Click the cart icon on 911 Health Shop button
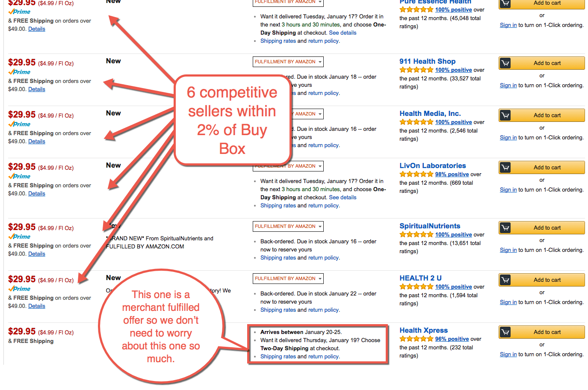 [x=506, y=63]
